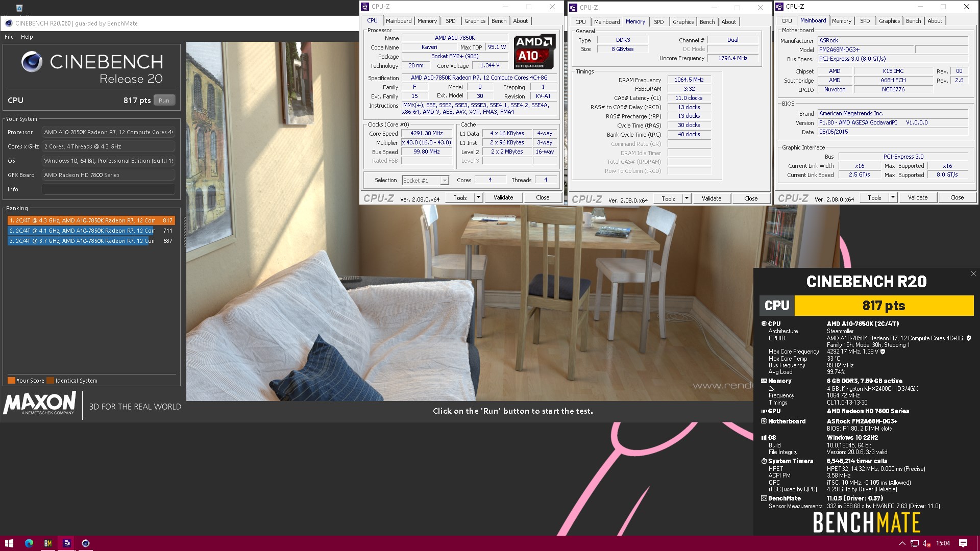Click the CPU-Z title icon of the Mainboard window

779,7
